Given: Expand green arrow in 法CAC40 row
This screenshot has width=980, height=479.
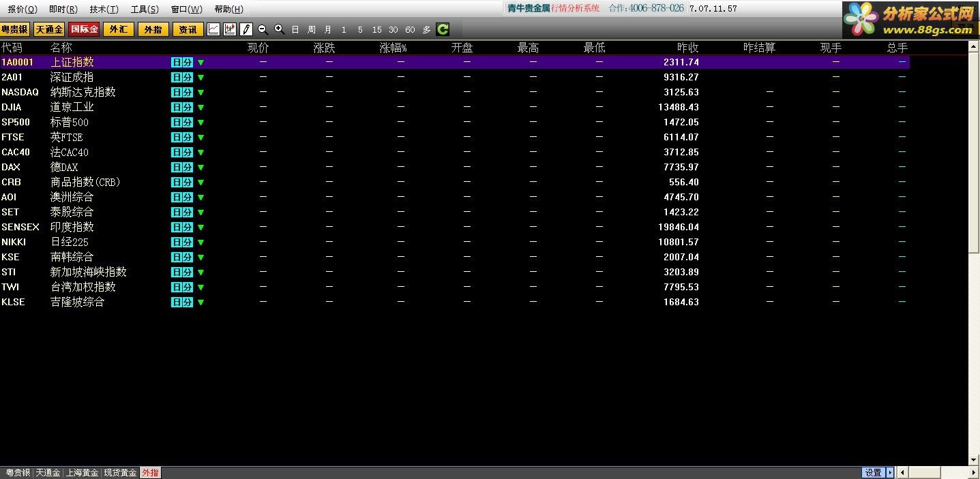Looking at the screenshot, I should point(201,152).
